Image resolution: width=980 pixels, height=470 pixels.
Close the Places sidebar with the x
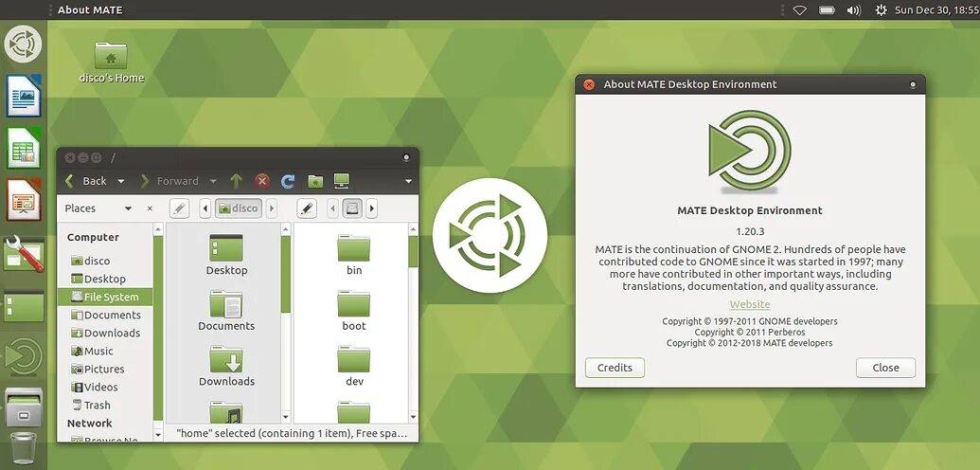[150, 208]
